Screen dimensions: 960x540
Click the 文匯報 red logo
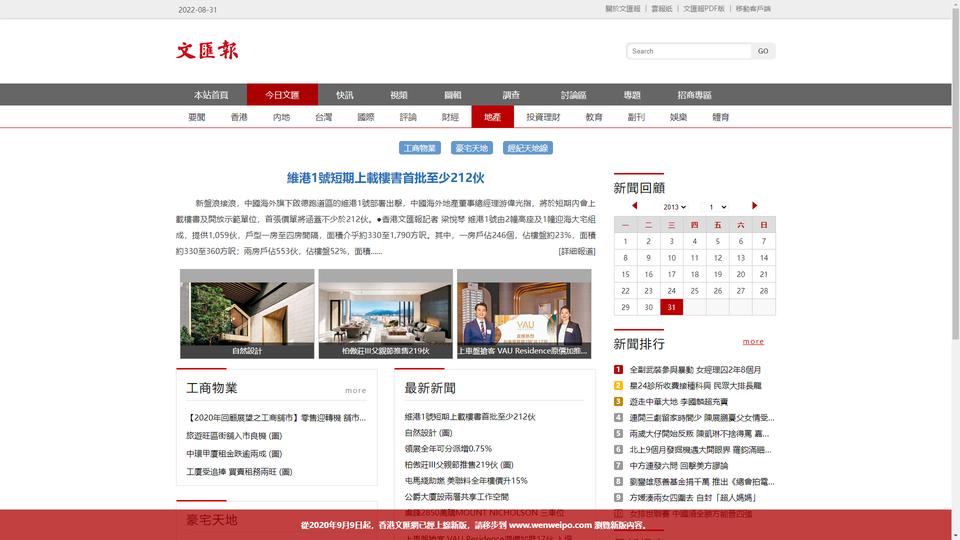(207, 50)
